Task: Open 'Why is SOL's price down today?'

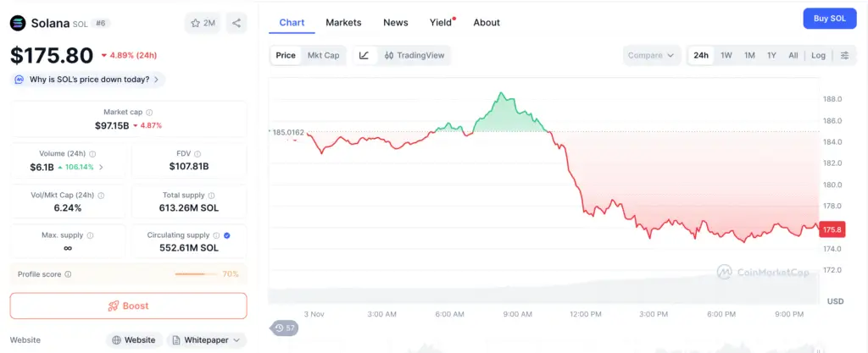Action: pos(87,80)
